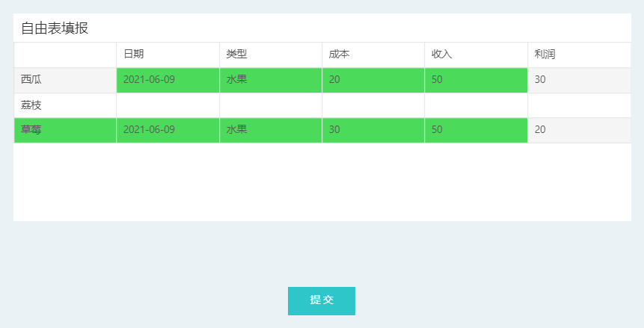Viewport: 644px width, 328px height.
Task: Click the 水果 type cell in 草莓 row
Action: (x=271, y=130)
